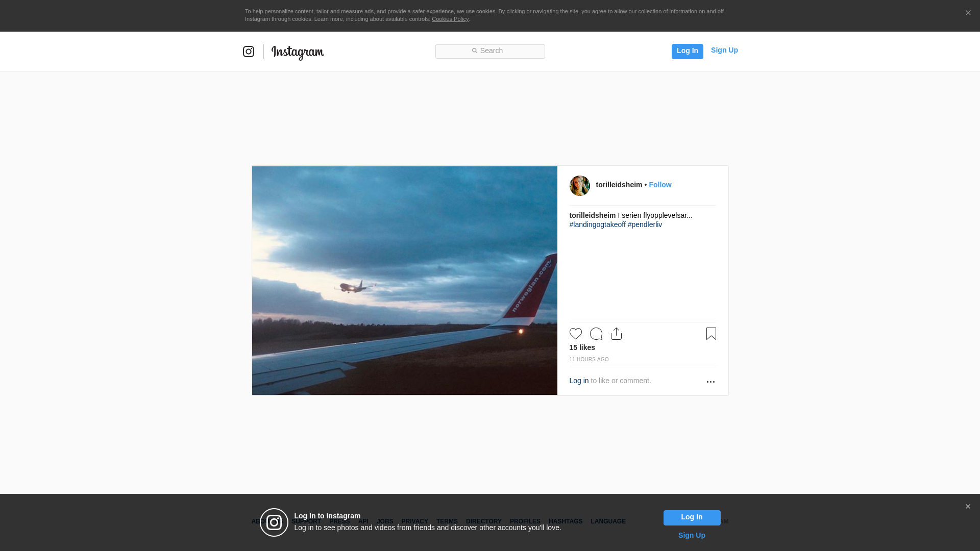This screenshot has height=551, width=980.
Task: Open the Cookies Policy link
Action: point(450,19)
